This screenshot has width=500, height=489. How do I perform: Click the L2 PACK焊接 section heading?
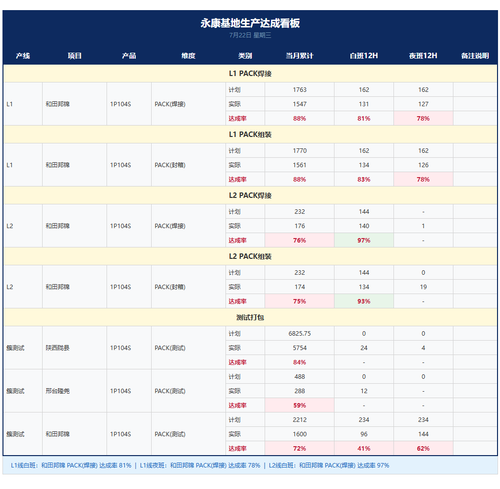click(x=250, y=196)
